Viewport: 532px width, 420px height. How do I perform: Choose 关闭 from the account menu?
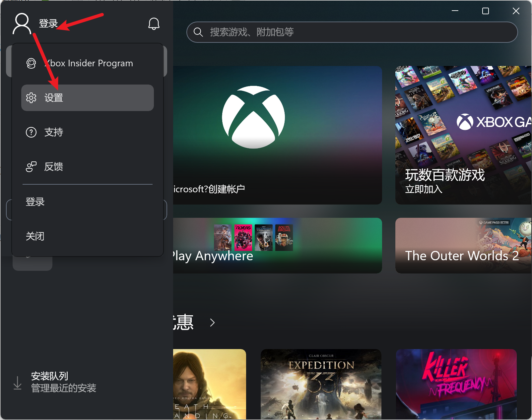point(35,236)
